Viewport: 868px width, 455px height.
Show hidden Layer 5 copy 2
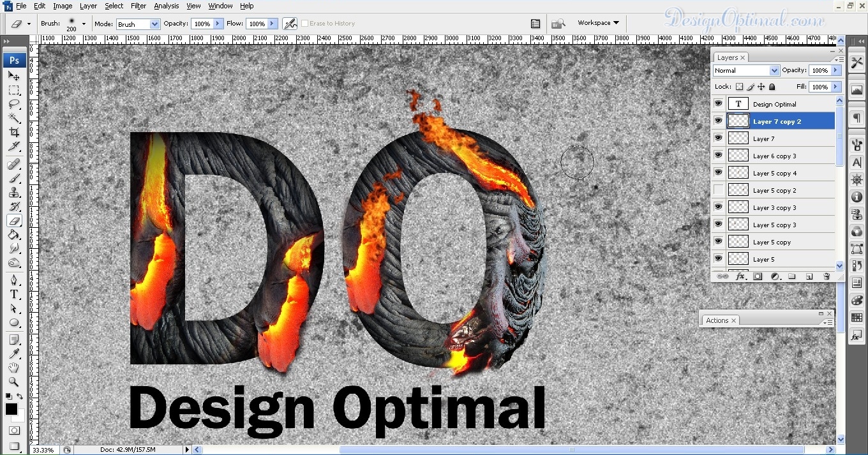[x=719, y=190]
